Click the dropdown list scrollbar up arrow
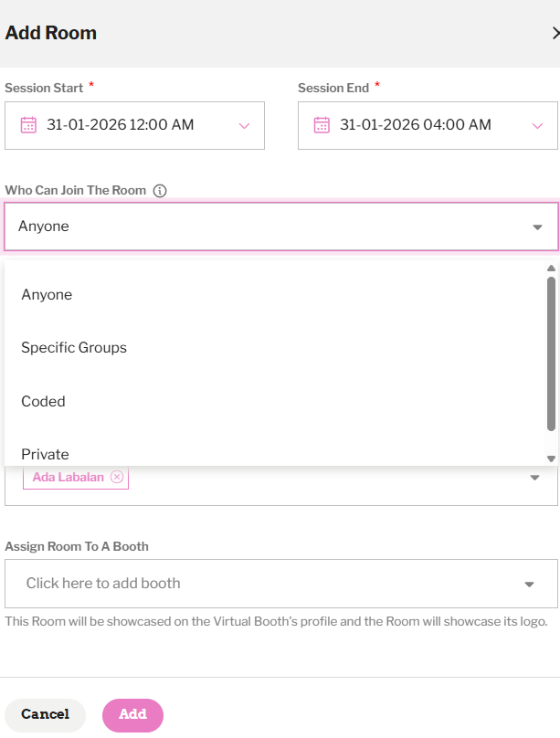The image size is (560, 738). point(552,269)
